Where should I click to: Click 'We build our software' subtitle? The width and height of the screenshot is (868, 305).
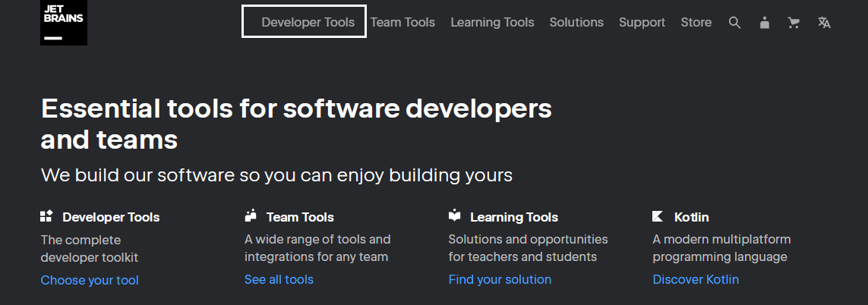point(276,175)
